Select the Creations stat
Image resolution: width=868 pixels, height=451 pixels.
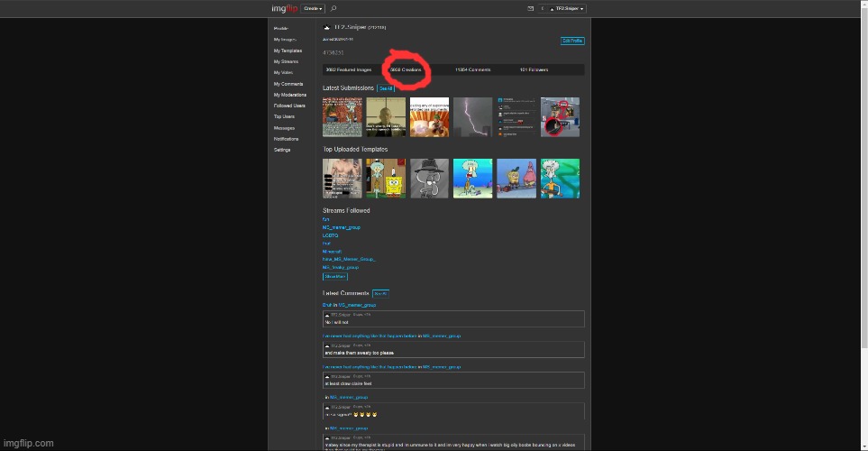(406, 69)
